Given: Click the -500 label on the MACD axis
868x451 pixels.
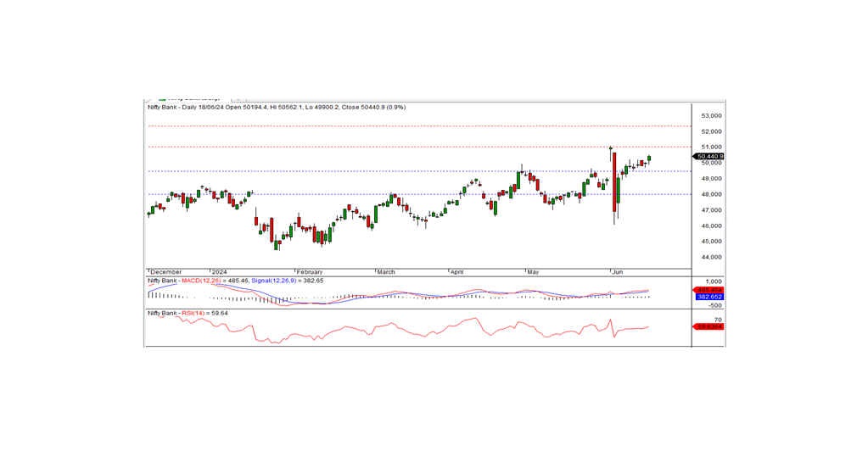Looking at the screenshot, I should [x=715, y=305].
